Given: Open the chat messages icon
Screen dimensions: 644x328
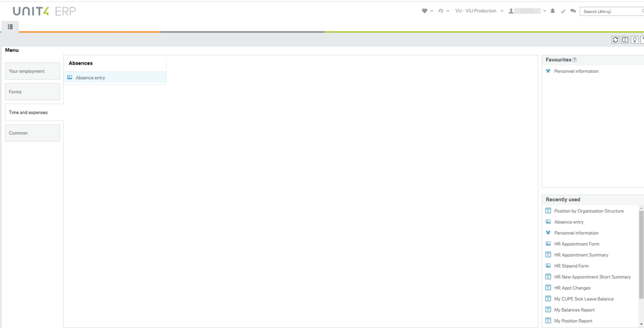Looking at the screenshot, I should pyautogui.click(x=573, y=11).
